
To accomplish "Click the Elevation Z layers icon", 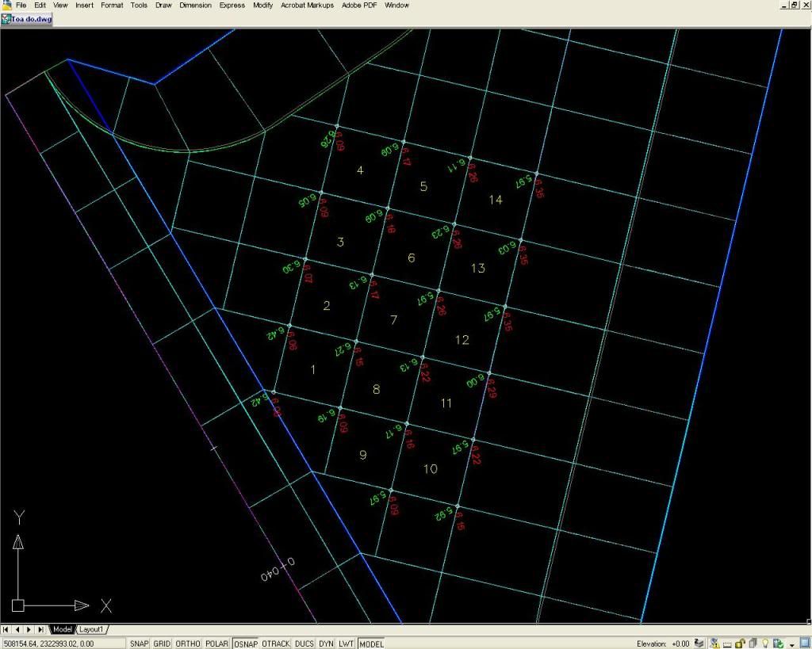I will 699,643.
